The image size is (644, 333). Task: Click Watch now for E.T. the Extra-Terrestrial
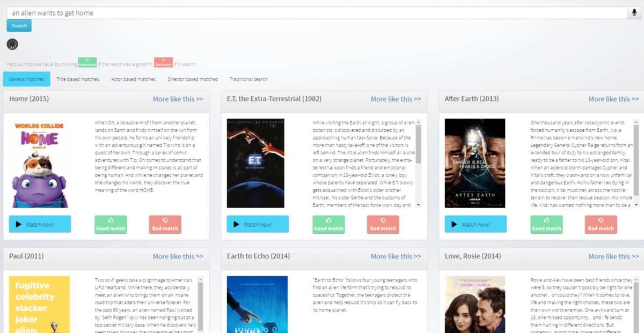click(x=258, y=224)
